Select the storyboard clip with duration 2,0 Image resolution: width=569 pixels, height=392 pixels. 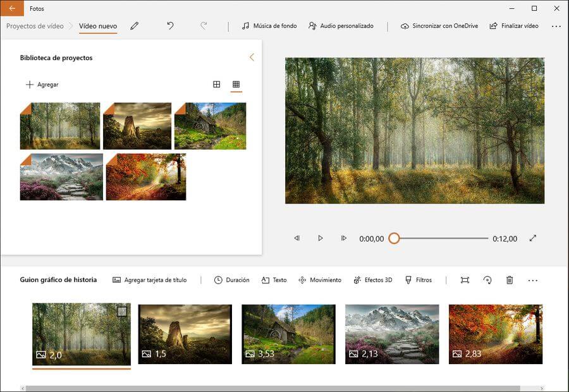click(82, 334)
